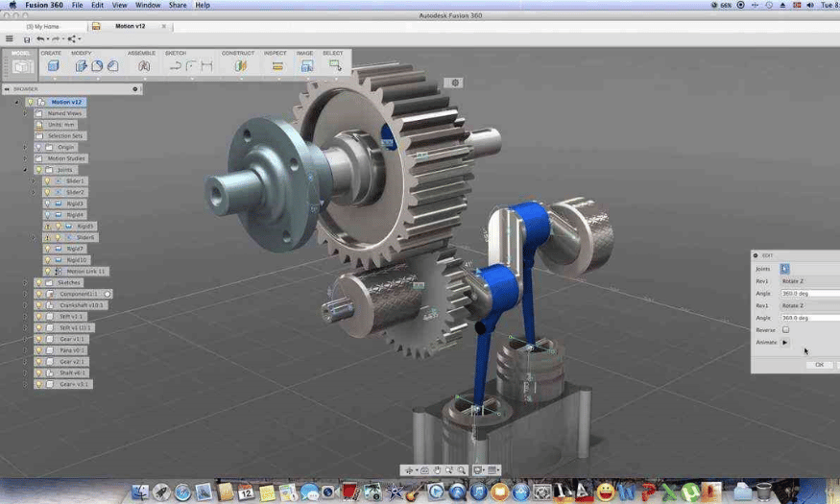Open the data panel hamburger icon

pos(9,38)
